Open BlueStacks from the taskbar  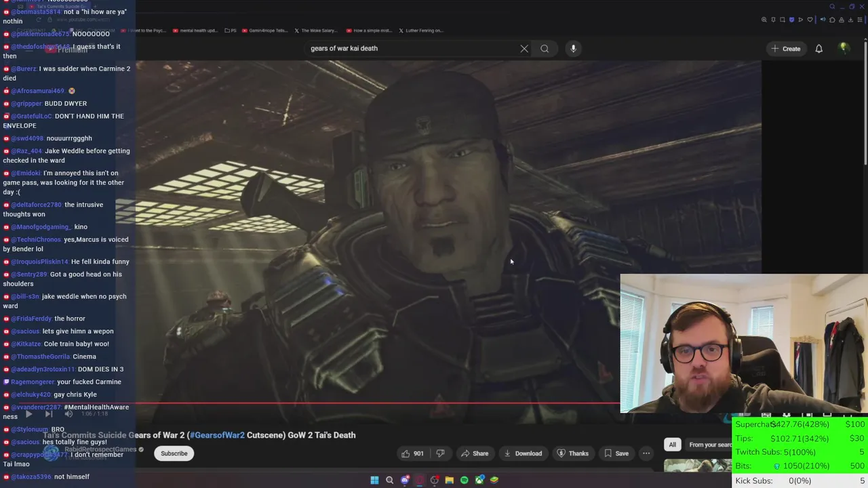(494, 480)
